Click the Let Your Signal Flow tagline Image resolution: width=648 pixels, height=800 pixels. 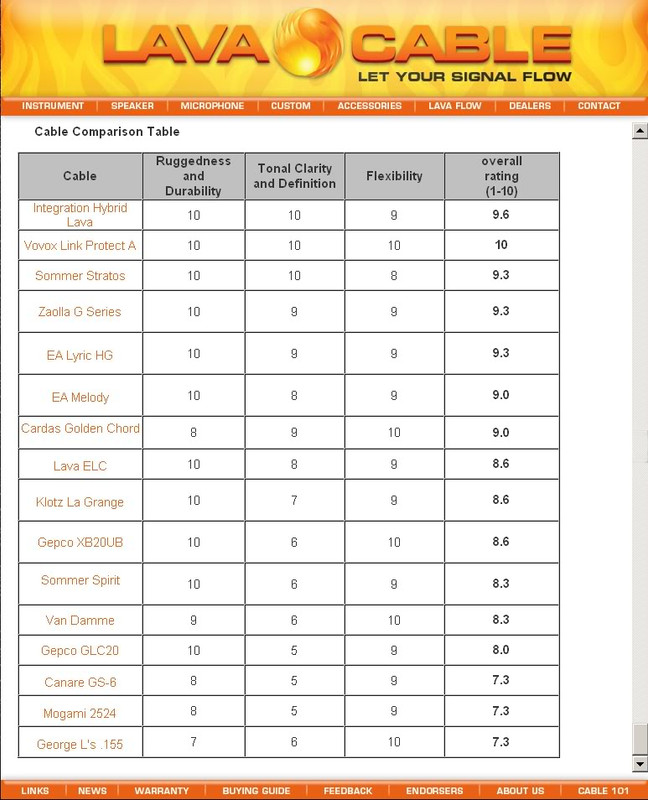[x=464, y=77]
